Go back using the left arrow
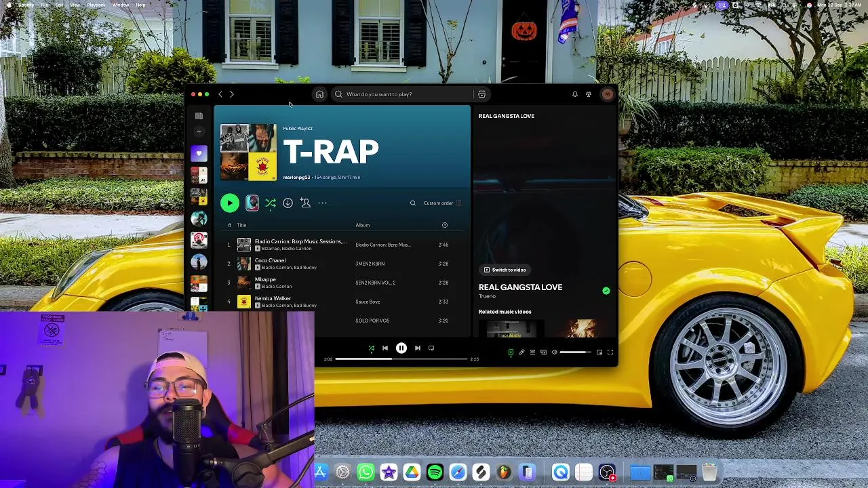The width and height of the screenshot is (868, 488). [x=220, y=94]
